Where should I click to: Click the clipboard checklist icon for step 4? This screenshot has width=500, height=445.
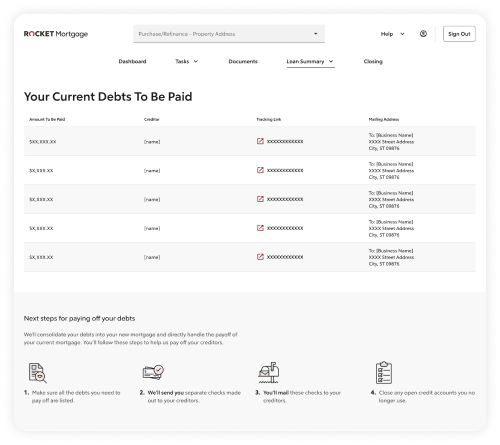click(384, 373)
